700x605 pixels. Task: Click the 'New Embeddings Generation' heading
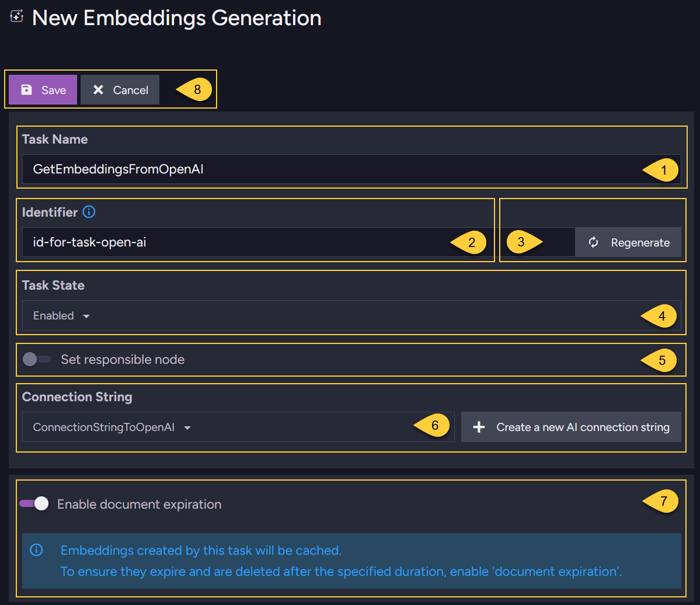pyautogui.click(x=177, y=18)
